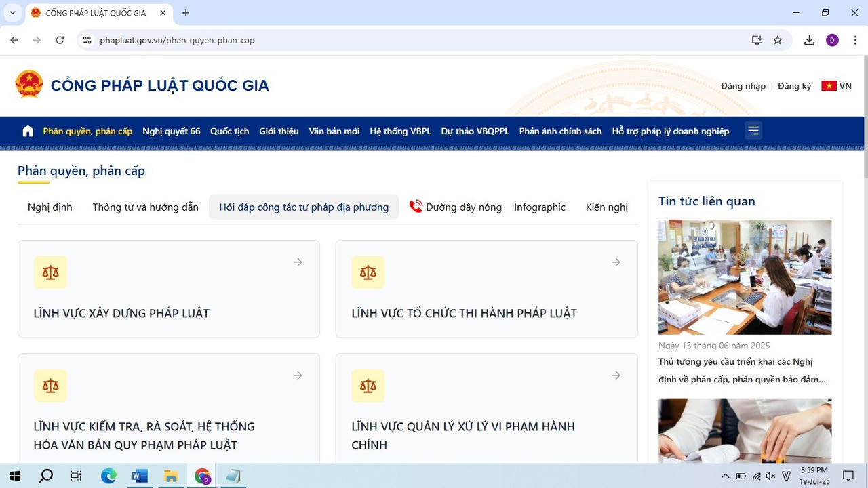Reload the page using the refresh icon
The width and height of the screenshot is (868, 488).
coord(60,40)
